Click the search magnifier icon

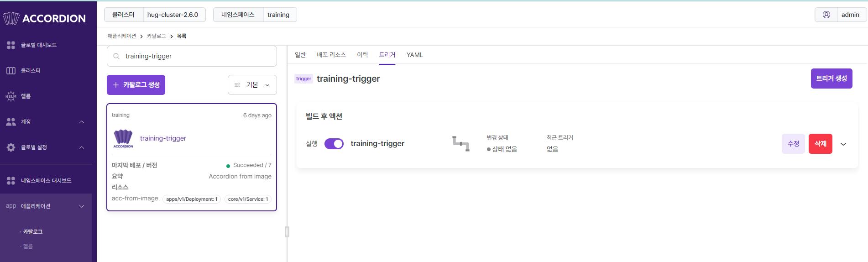point(116,56)
